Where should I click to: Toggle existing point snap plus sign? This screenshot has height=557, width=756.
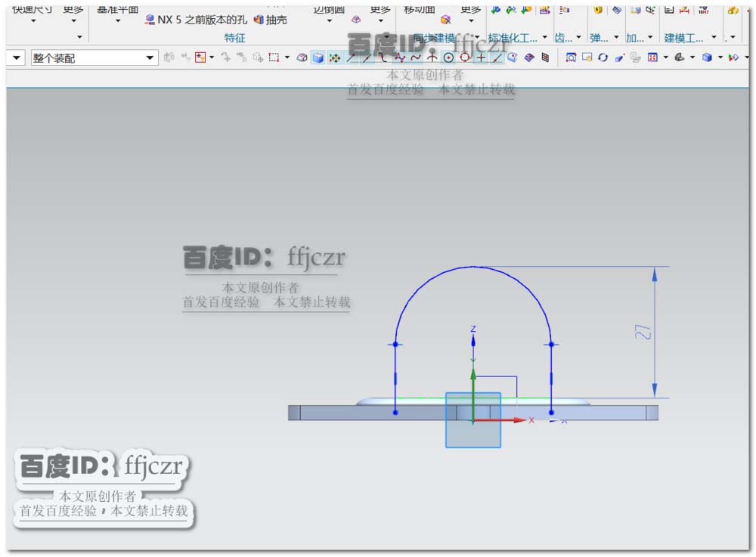481,58
